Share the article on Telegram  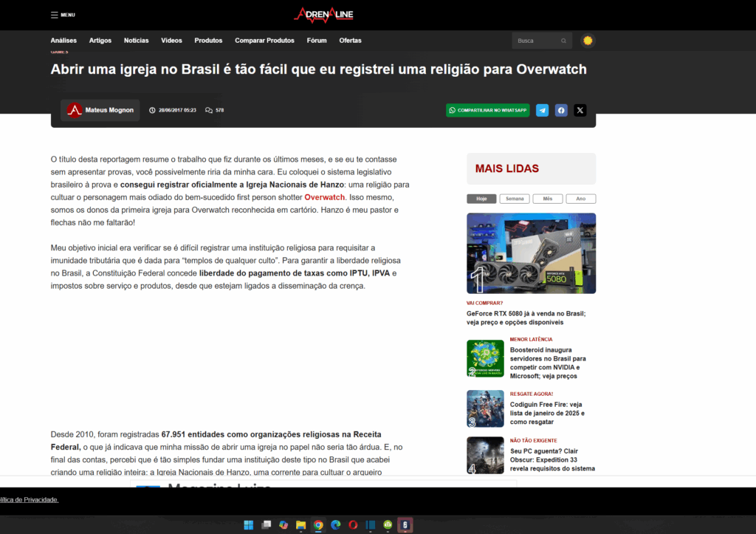point(543,110)
